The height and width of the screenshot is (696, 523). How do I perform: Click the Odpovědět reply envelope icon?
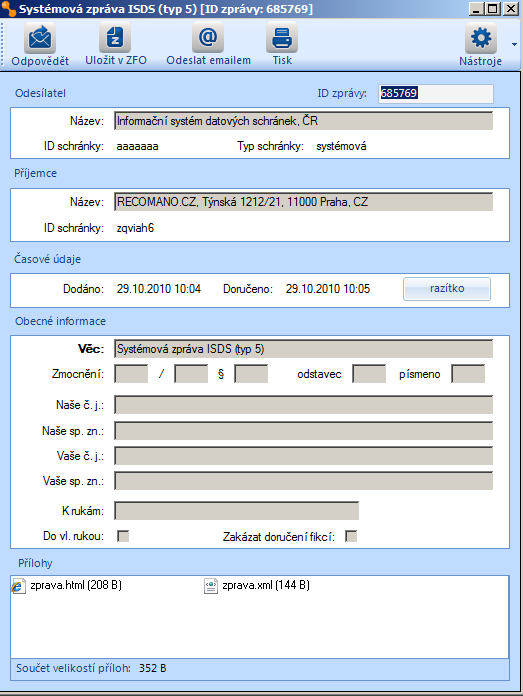tap(40, 38)
